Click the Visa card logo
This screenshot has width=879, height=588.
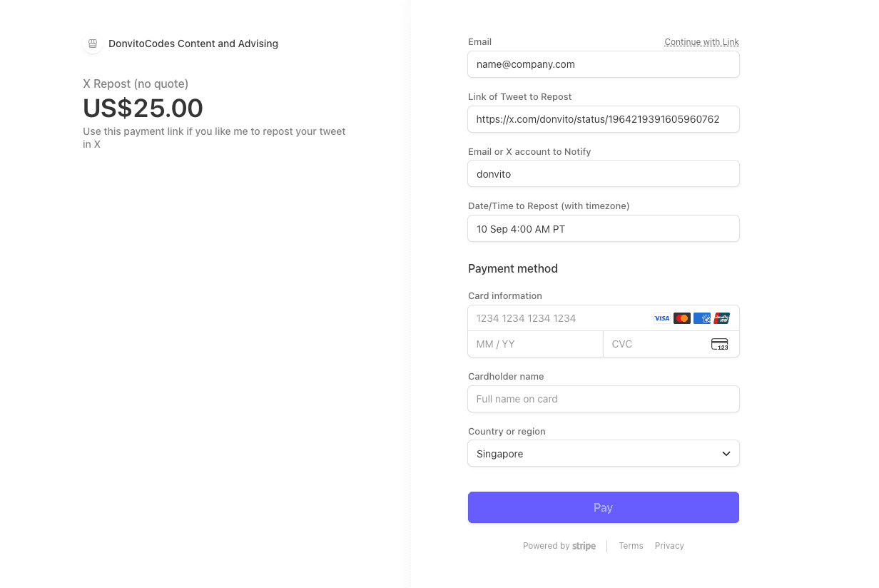click(x=662, y=318)
